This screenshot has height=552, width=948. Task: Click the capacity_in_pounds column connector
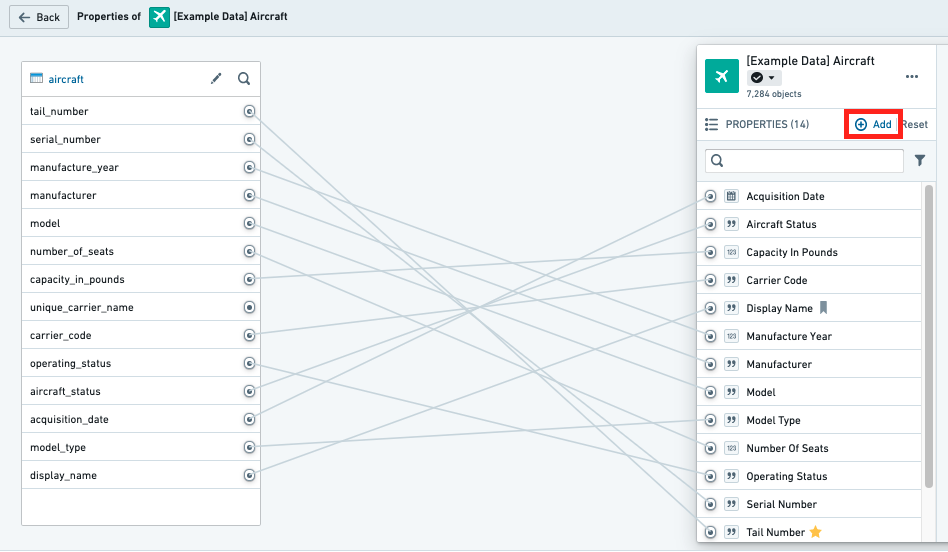(249, 279)
